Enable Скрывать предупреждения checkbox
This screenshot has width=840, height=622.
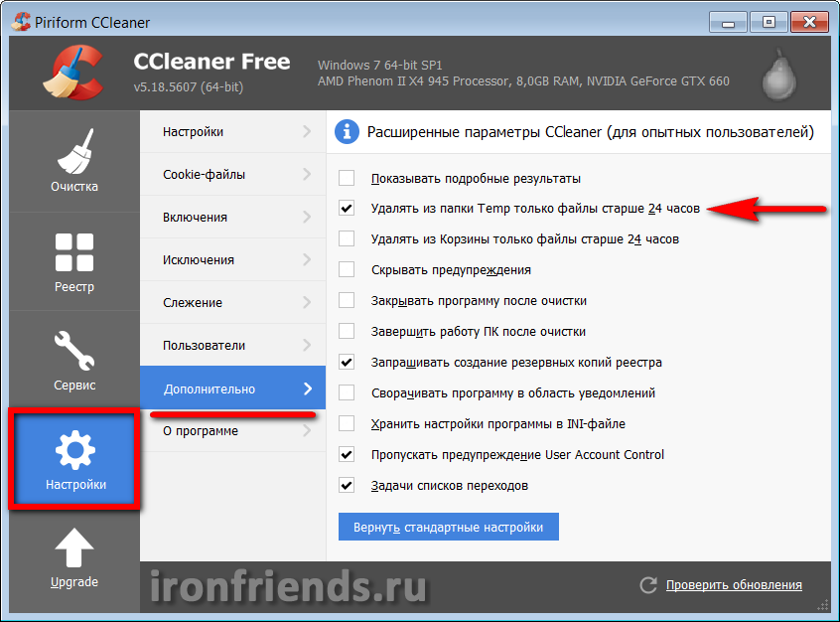(347, 269)
